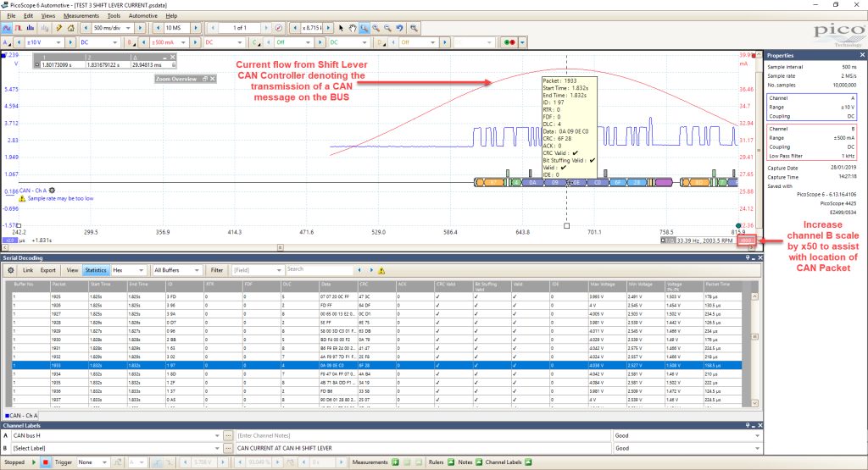This screenshot has width=868, height=470.
Task: Click the add measurement green plus icon
Action: tap(395, 462)
